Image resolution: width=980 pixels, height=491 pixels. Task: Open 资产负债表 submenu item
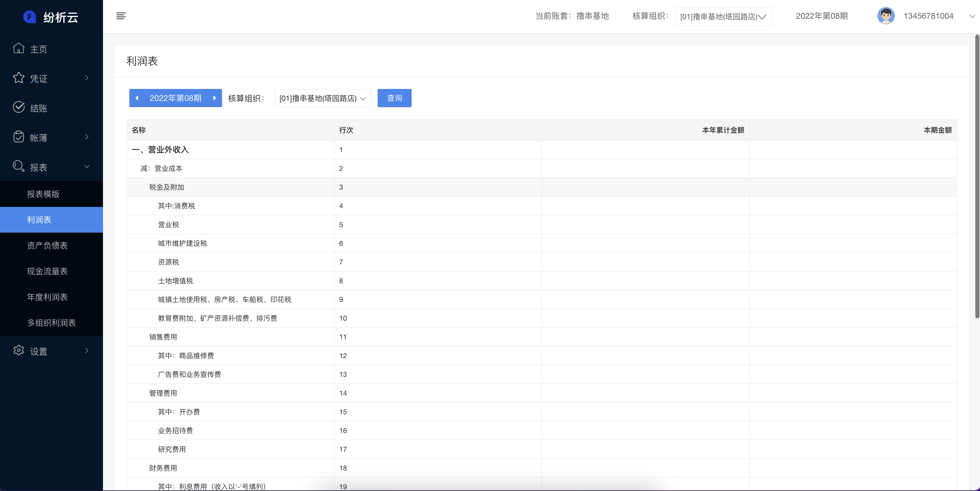point(51,245)
